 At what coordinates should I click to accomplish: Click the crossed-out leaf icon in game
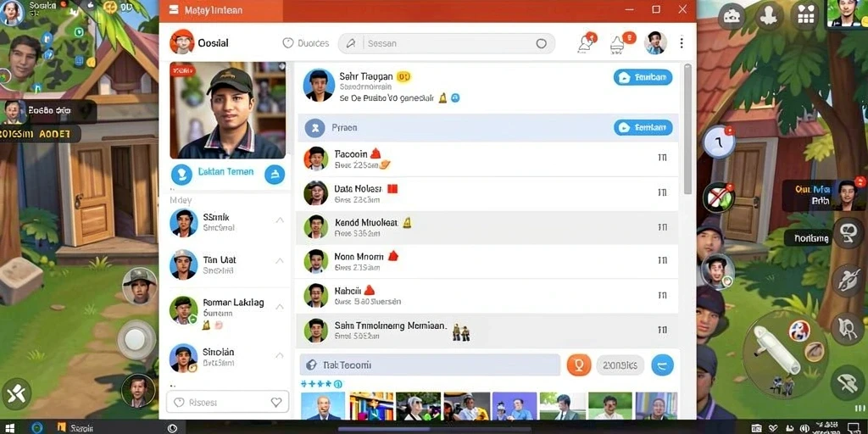coord(719,198)
